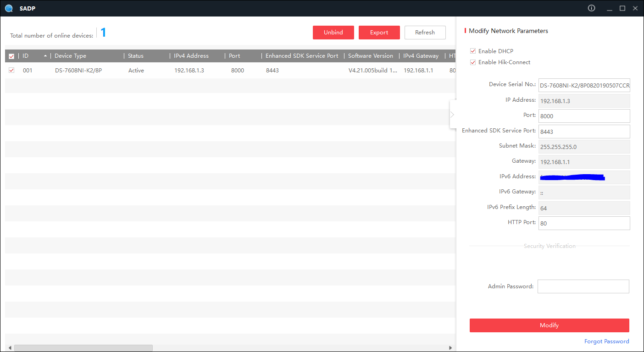Click right arrow of horizontal scrollbar
Viewport: 644px width, 352px height.
pos(450,348)
